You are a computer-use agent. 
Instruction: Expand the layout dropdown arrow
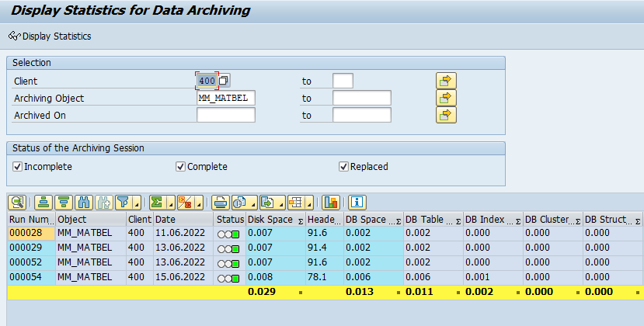[309, 203]
